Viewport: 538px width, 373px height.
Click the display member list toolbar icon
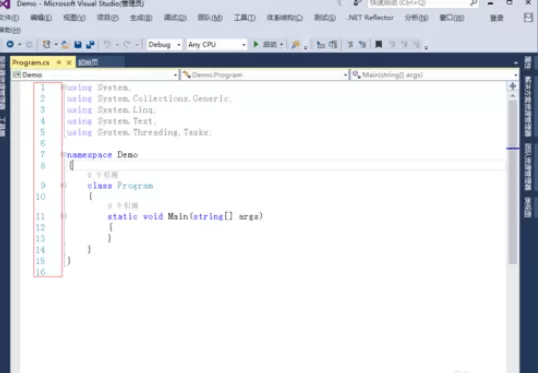pyautogui.click(x=321, y=44)
